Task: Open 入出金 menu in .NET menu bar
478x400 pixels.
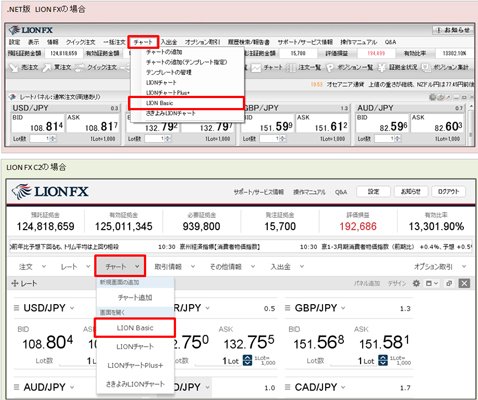Action: click(x=169, y=42)
